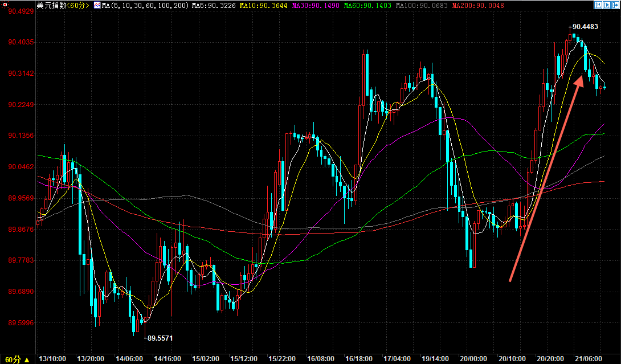Click the 90.0462 price axis label
The height and width of the screenshot is (364, 621).
21,167
